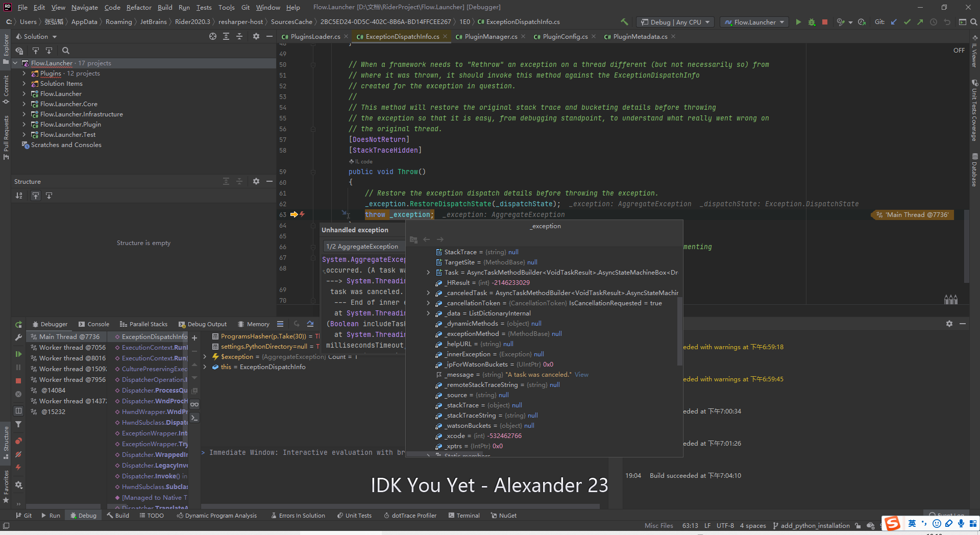Click the UTF-8 encoding in the status bar
The width and height of the screenshot is (980, 535).
(x=725, y=526)
